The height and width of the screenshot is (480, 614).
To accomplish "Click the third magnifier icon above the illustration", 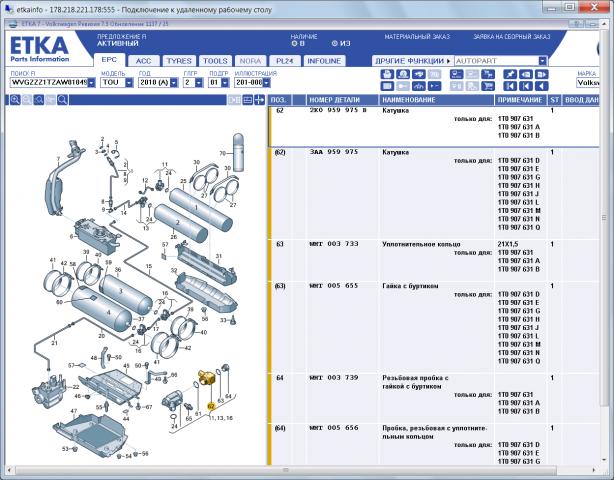I will pyautogui.click(x=38, y=100).
